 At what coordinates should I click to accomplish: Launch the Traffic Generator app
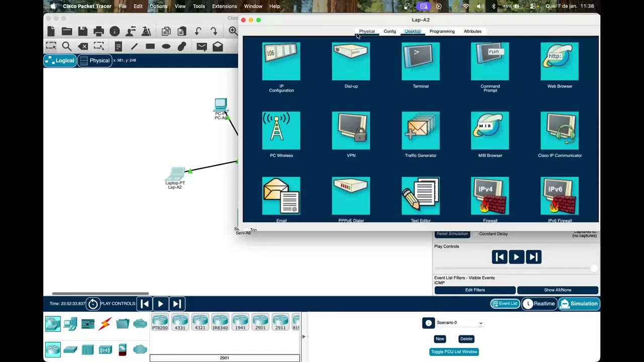(x=421, y=131)
